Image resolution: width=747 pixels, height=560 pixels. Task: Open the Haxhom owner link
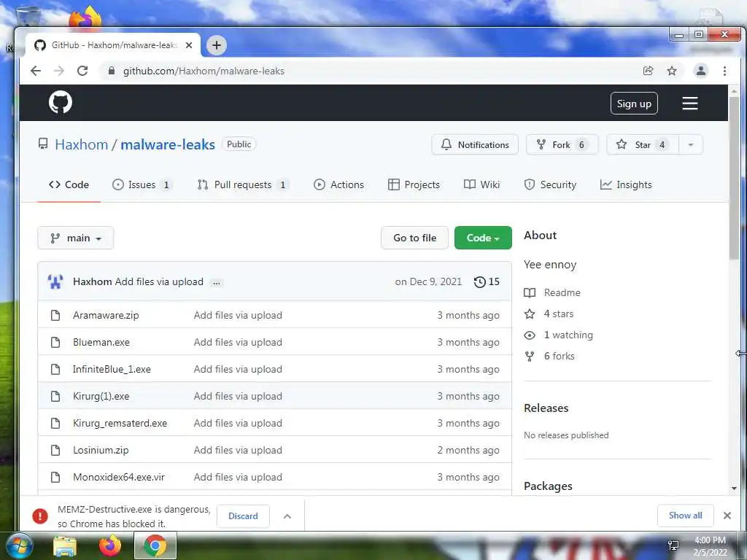pyautogui.click(x=82, y=144)
